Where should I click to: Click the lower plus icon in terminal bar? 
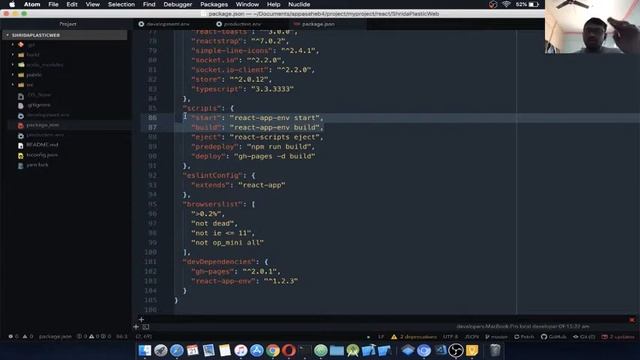136,327
